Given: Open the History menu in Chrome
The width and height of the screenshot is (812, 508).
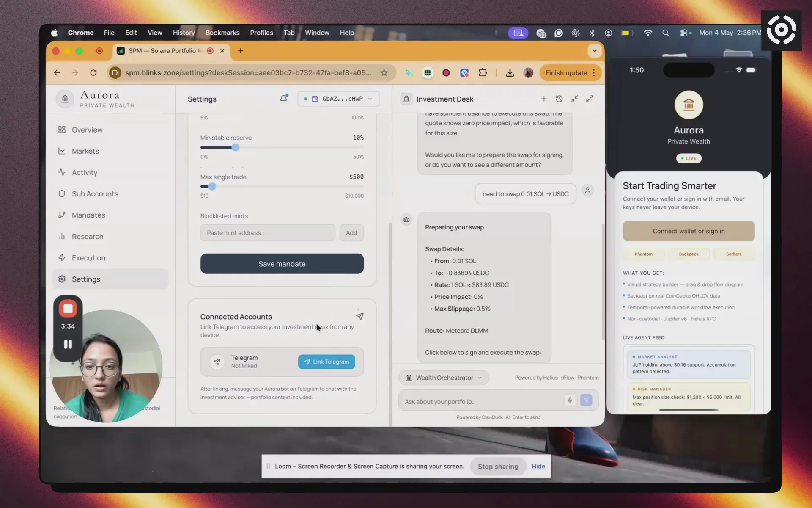Looking at the screenshot, I should pos(184,33).
